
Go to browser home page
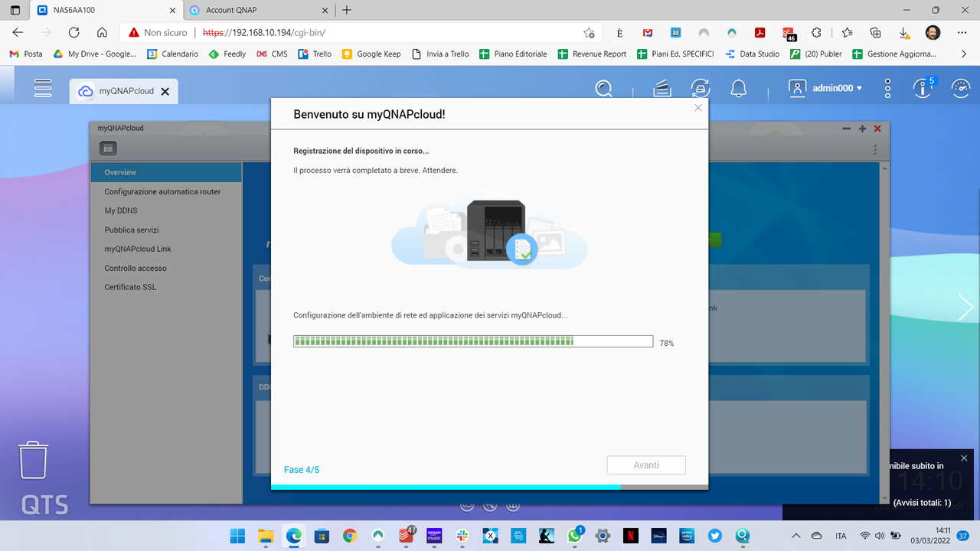[x=102, y=32]
